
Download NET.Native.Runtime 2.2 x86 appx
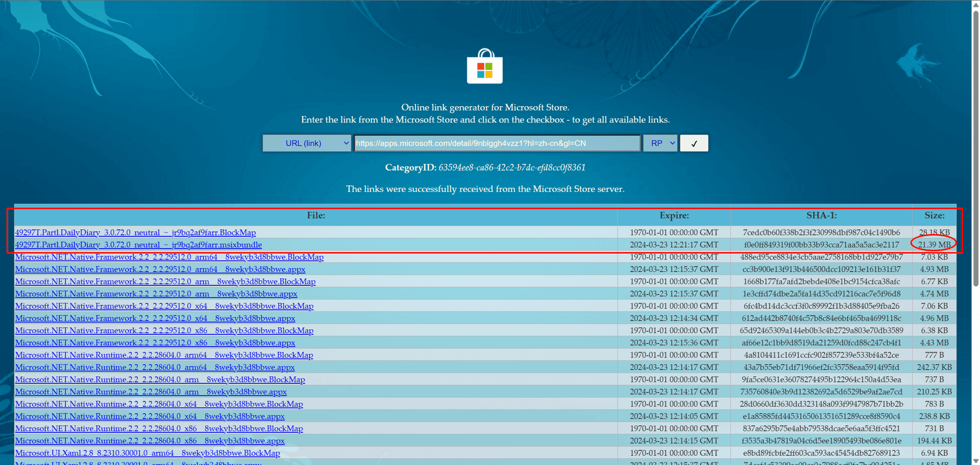pyautogui.click(x=150, y=441)
